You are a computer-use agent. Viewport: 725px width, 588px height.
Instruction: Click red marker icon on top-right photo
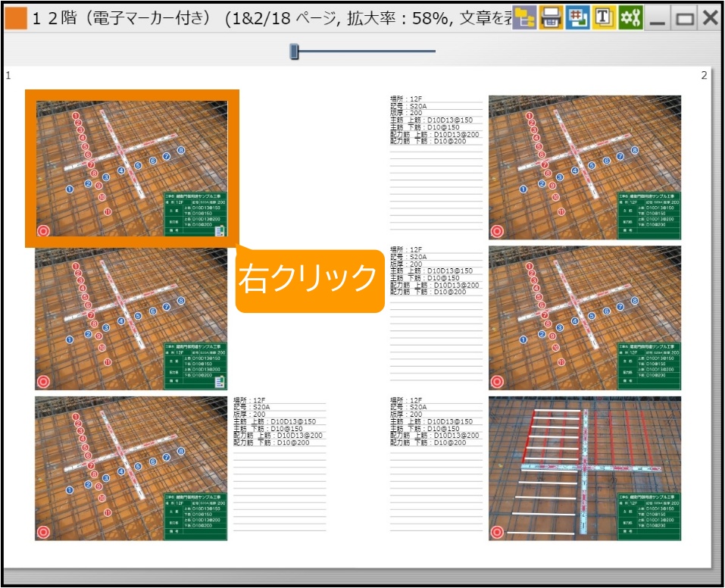pyautogui.click(x=497, y=231)
